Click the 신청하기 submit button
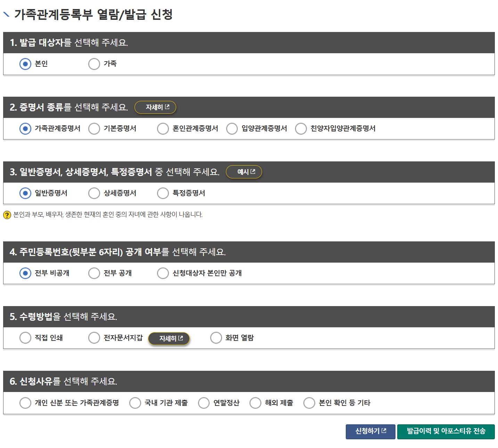 [370, 431]
